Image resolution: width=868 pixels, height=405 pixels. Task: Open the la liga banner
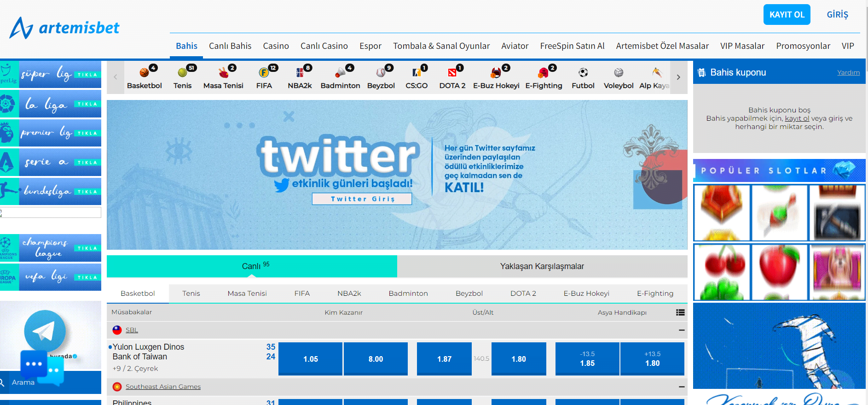(x=51, y=104)
